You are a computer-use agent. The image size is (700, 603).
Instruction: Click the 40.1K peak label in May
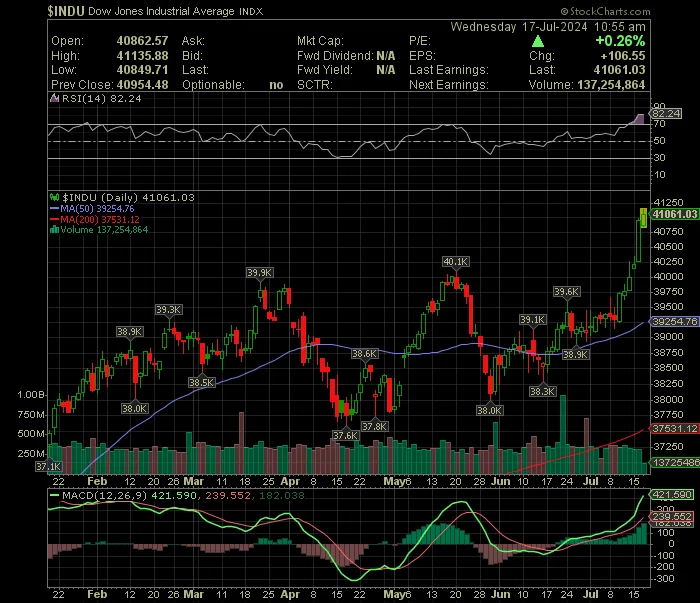point(455,262)
